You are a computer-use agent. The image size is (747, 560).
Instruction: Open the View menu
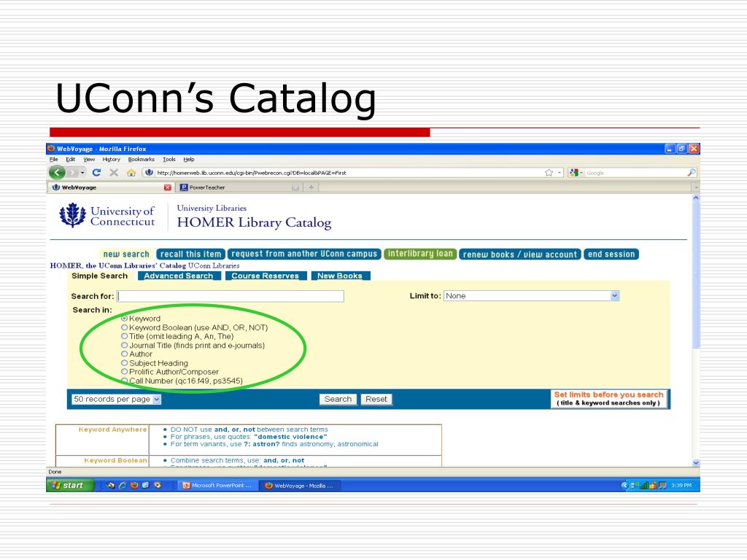tap(89, 160)
